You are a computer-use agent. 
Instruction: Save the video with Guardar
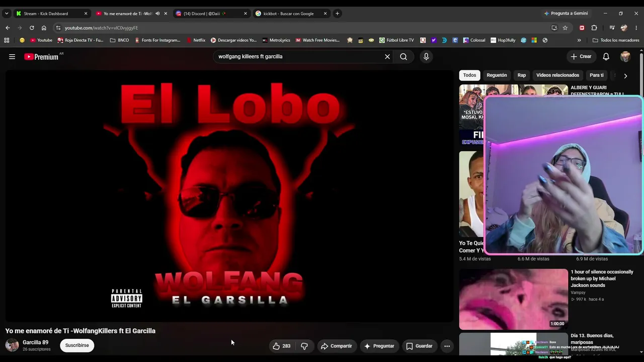[x=419, y=346]
